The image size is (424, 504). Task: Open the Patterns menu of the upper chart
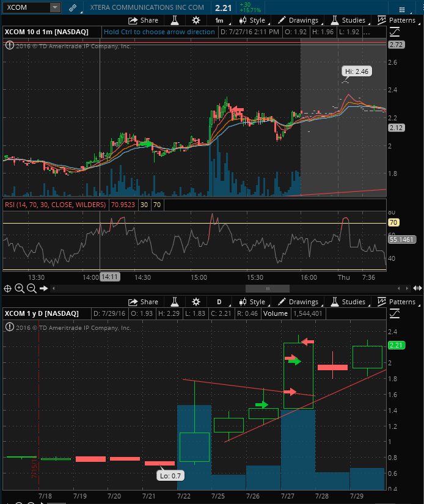tap(397, 20)
